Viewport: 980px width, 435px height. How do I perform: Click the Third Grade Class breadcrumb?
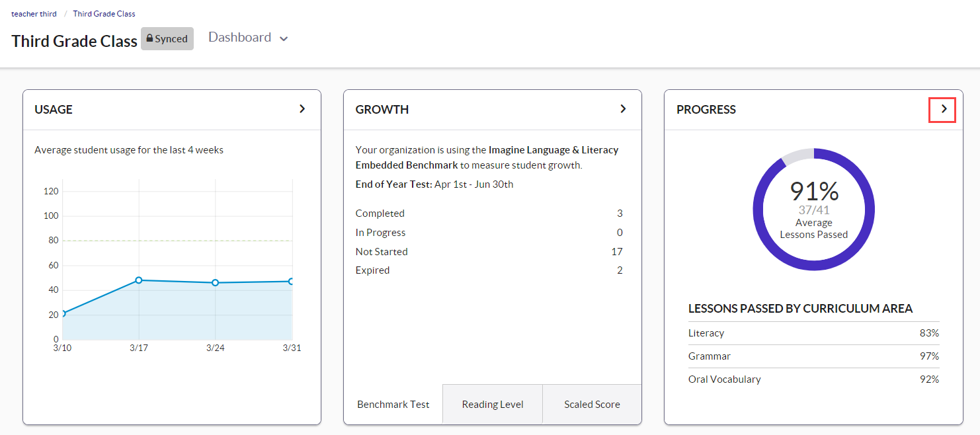click(104, 13)
